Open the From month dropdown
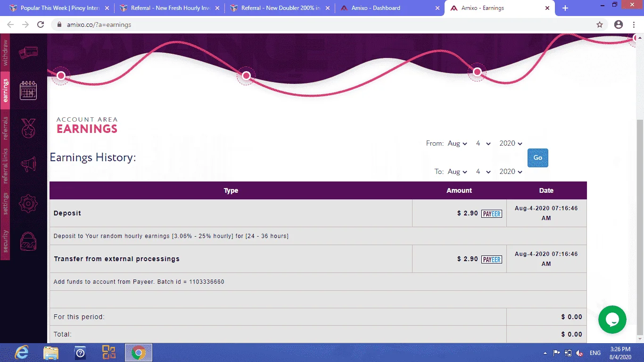Viewport: 644px width, 362px height. (x=457, y=143)
